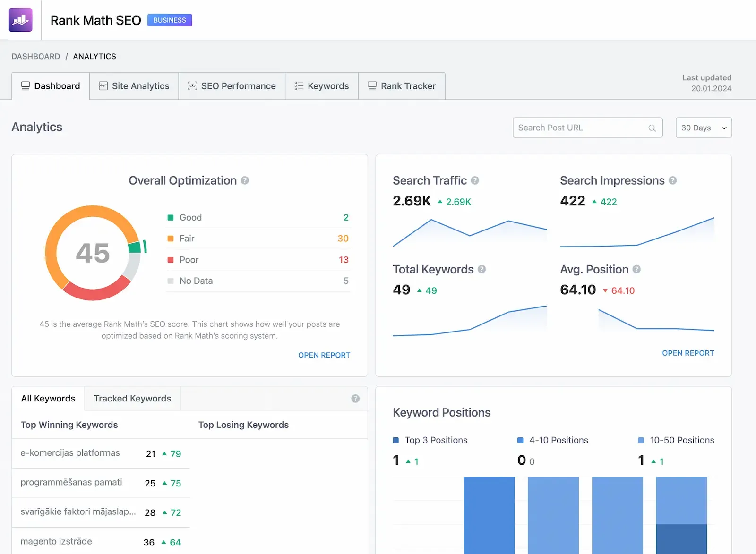Click the magnifier icon in Search Post URL

click(x=652, y=128)
